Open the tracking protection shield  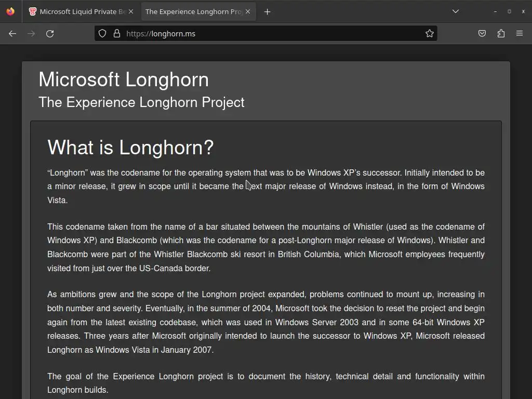pyautogui.click(x=102, y=33)
